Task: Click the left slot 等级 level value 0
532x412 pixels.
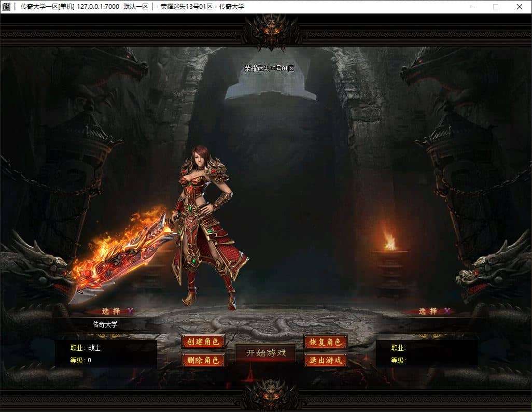Action: click(89, 360)
